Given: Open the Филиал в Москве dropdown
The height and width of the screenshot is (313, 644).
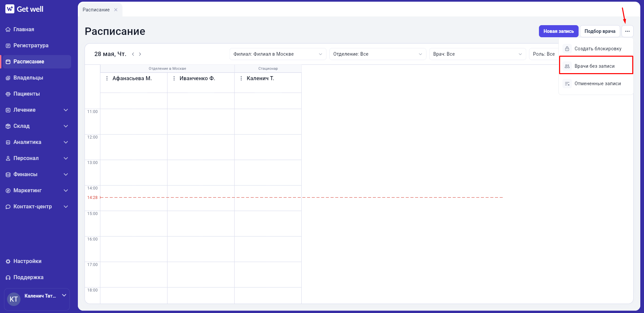Looking at the screenshot, I should point(278,54).
